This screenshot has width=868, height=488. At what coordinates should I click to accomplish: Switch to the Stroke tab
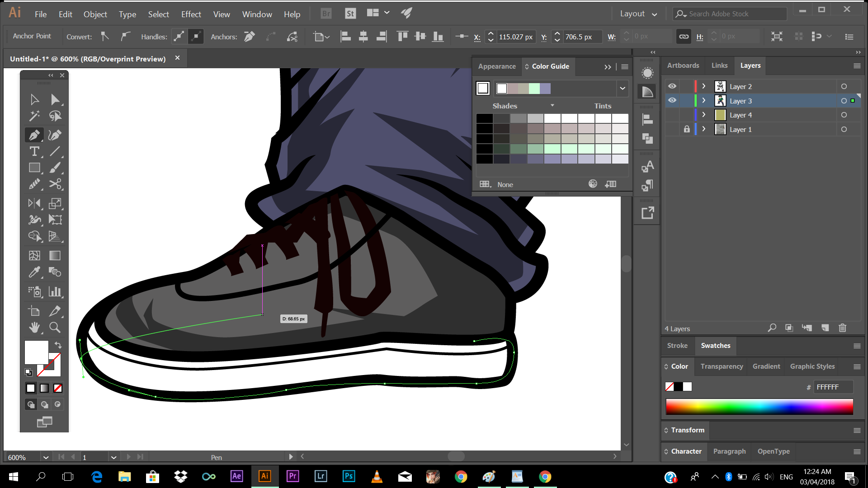coord(677,346)
